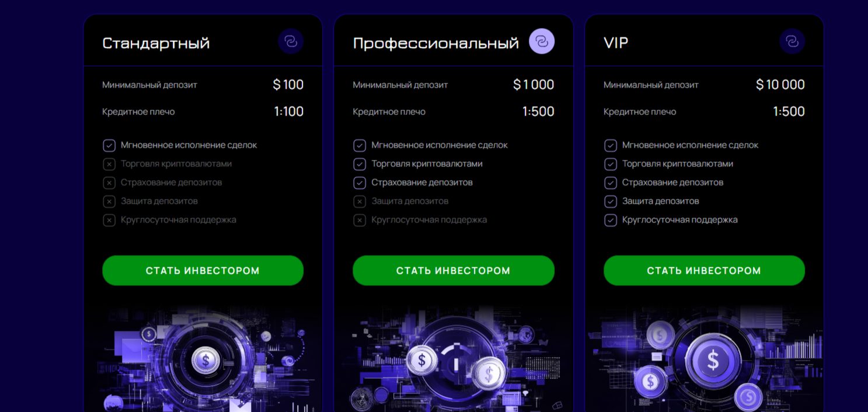Screen dimensions: 868x412
Task: Click the X icon beside Торговля криптовалютами in Стандартный
Action: point(109,164)
